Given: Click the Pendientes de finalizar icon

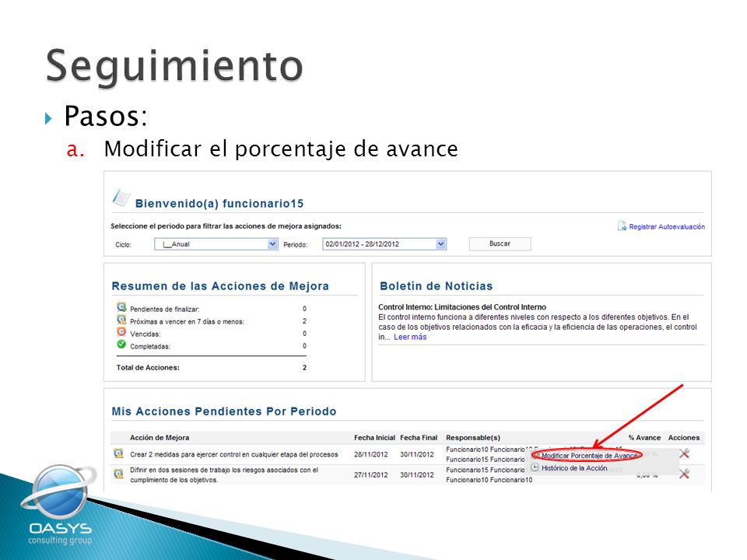Looking at the screenshot, I should point(121,307).
